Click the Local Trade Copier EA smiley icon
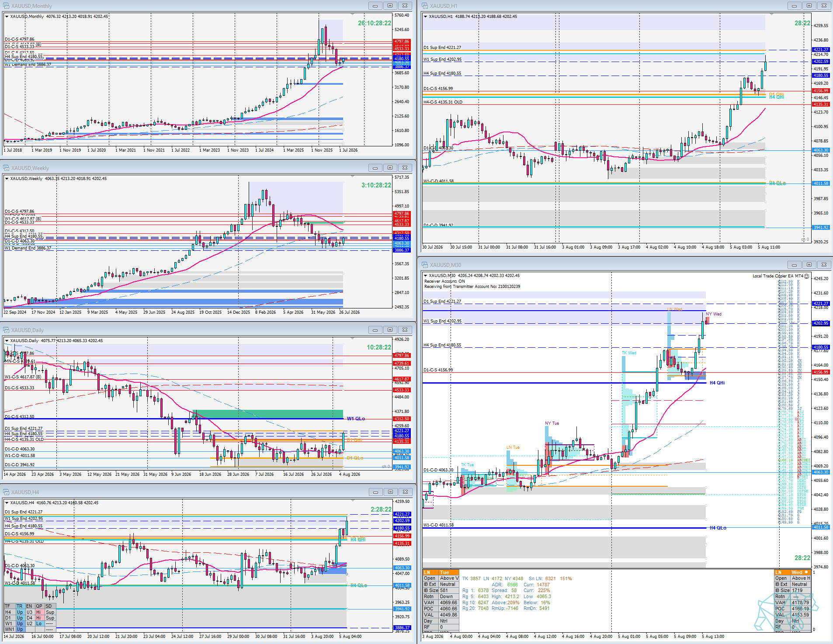This screenshot has width=833, height=644. (807, 276)
